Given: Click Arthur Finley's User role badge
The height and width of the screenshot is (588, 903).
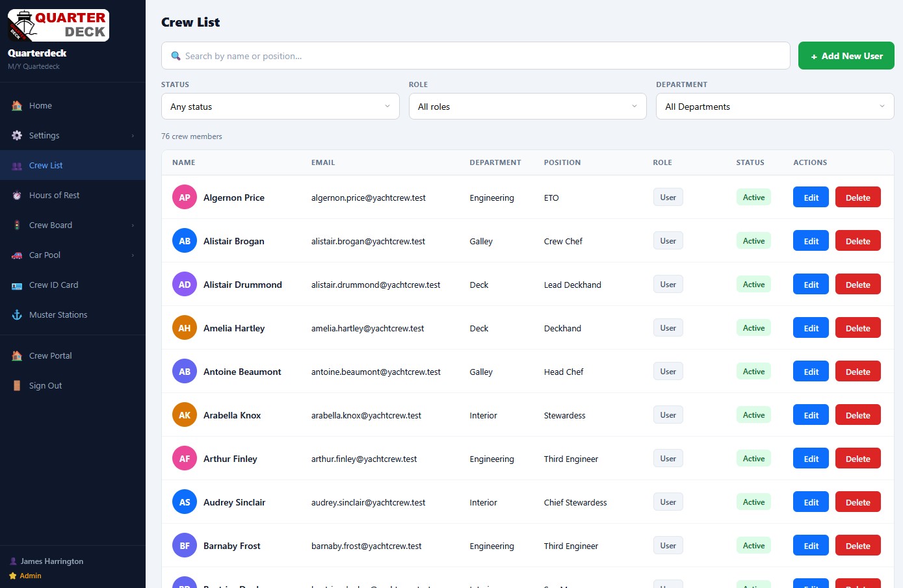Looking at the screenshot, I should pos(668,459).
